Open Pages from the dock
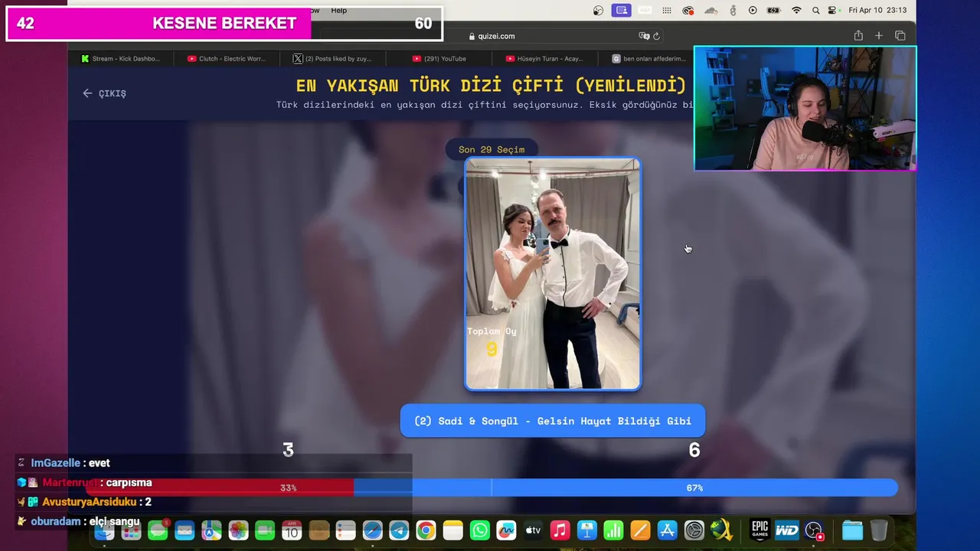The height and width of the screenshot is (551, 980). coord(640,530)
